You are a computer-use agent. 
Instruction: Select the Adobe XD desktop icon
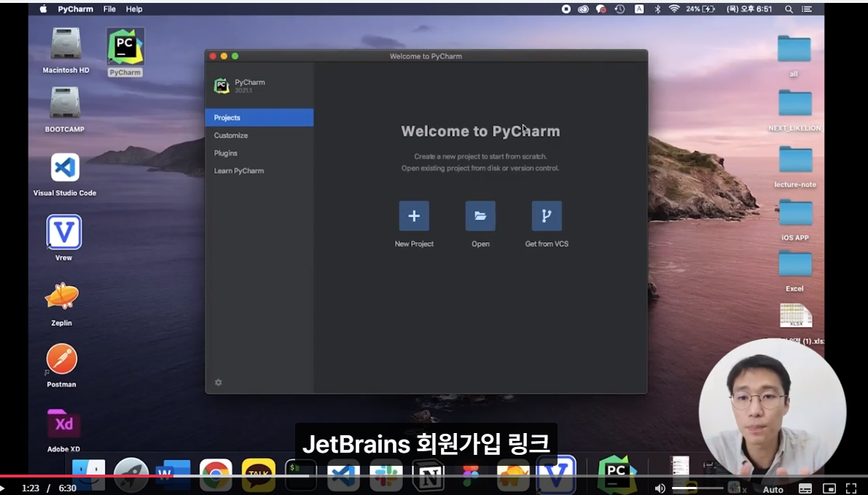point(63,424)
